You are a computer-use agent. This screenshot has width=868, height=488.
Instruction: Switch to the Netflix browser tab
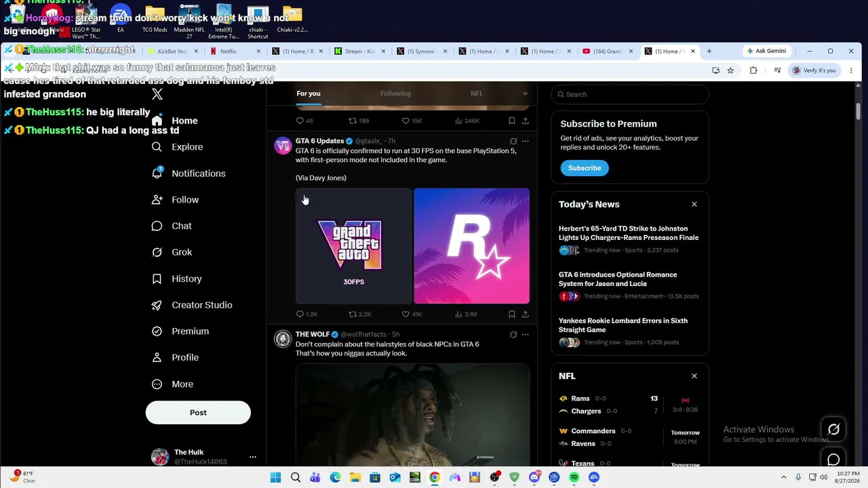pos(235,52)
